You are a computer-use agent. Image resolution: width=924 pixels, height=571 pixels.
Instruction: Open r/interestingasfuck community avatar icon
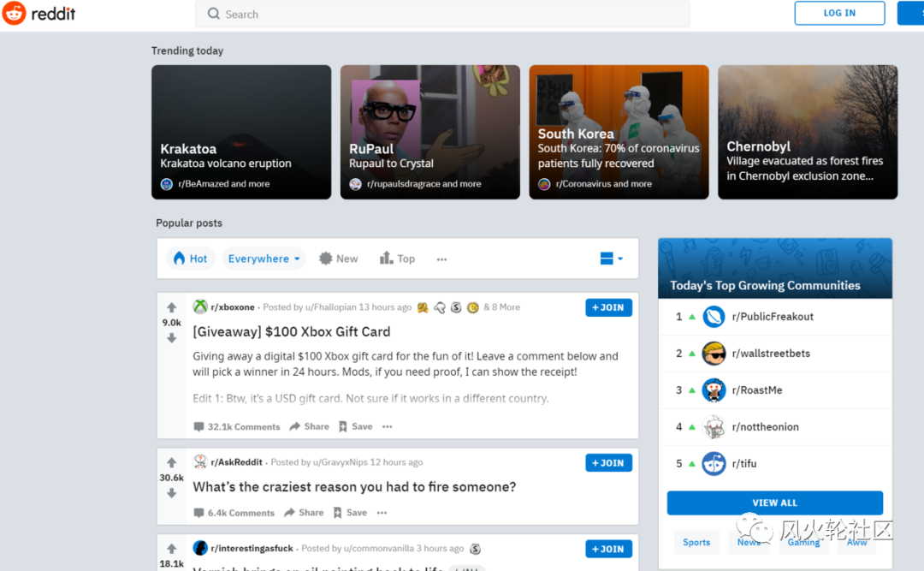pyautogui.click(x=200, y=548)
